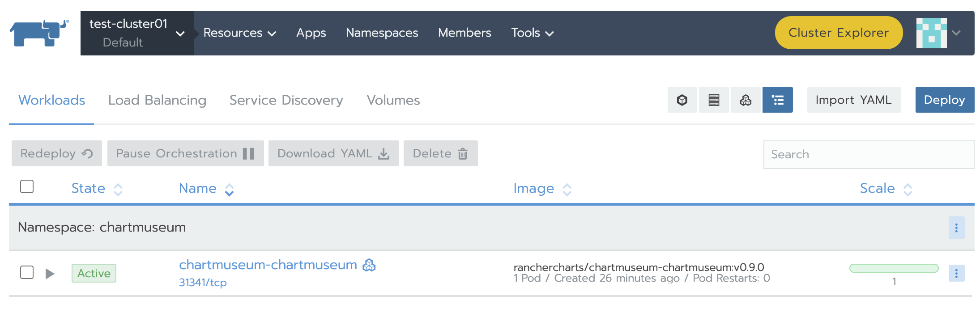980x321 pixels.
Task: Click the Delete button
Action: 440,153
